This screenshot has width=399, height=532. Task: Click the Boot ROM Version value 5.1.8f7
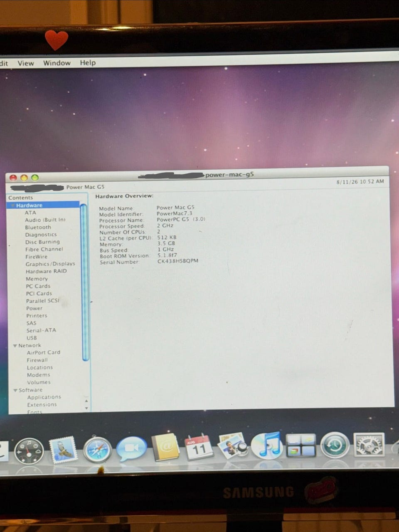[167, 255]
